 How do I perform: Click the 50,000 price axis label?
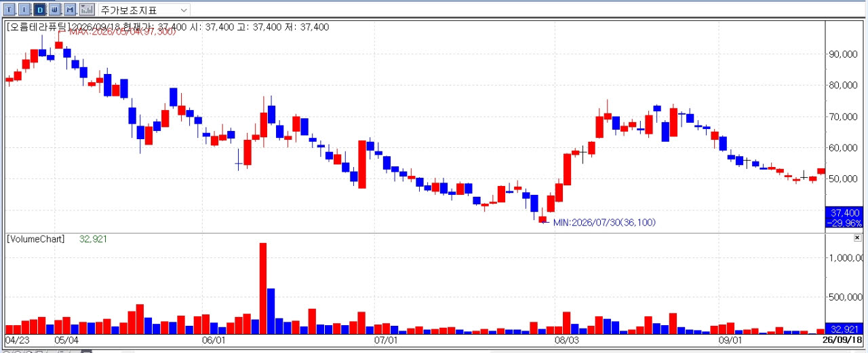pyautogui.click(x=845, y=179)
